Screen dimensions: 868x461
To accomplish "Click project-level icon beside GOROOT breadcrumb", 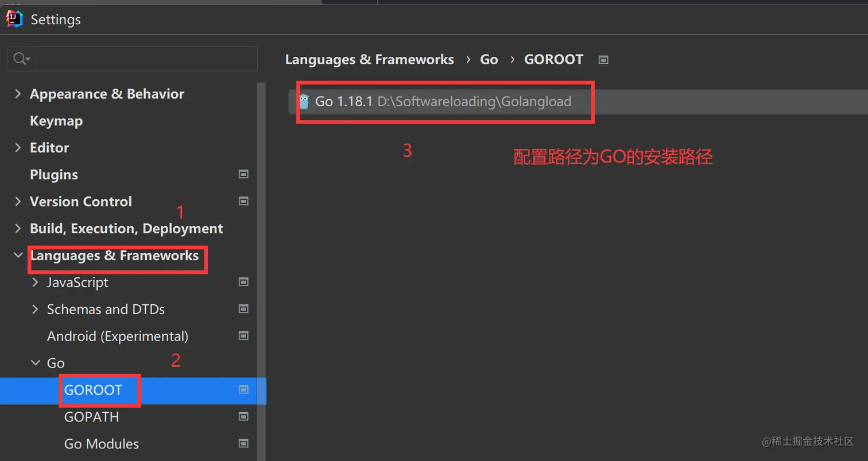I will pyautogui.click(x=603, y=60).
